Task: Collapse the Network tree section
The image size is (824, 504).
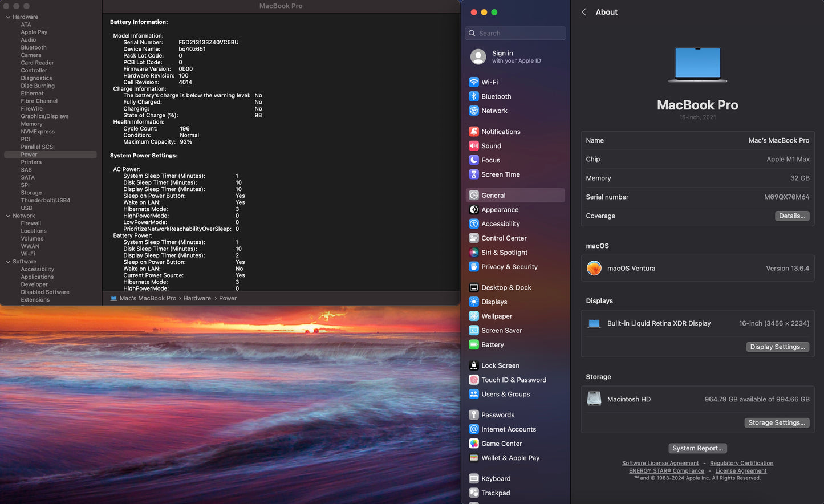Action: 8,216
